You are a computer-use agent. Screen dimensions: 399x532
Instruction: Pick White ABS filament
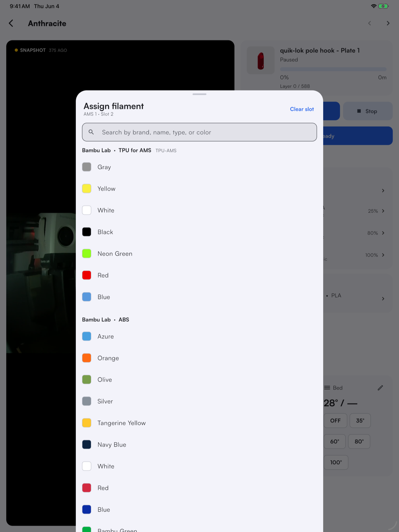199,466
